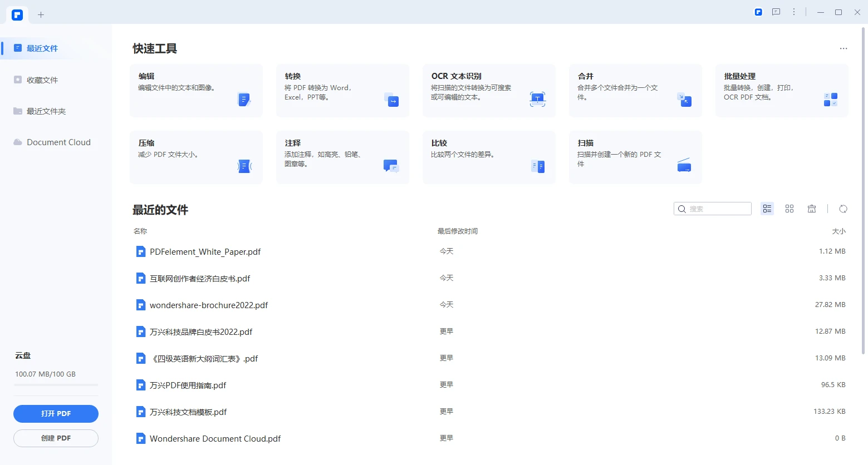
Task: Switch to the 收藏文件 section
Action: pyautogui.click(x=42, y=80)
